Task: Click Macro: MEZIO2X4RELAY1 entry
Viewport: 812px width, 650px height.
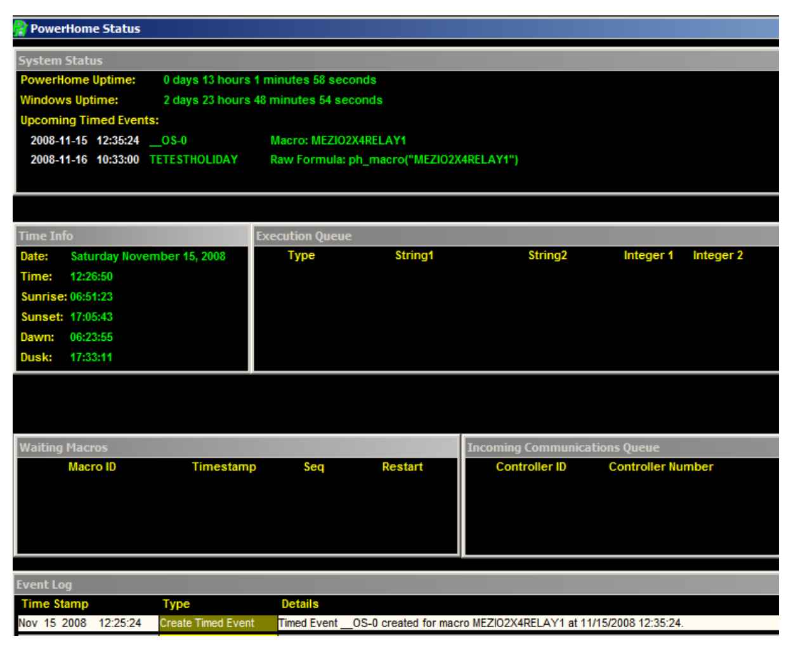Action: (338, 140)
